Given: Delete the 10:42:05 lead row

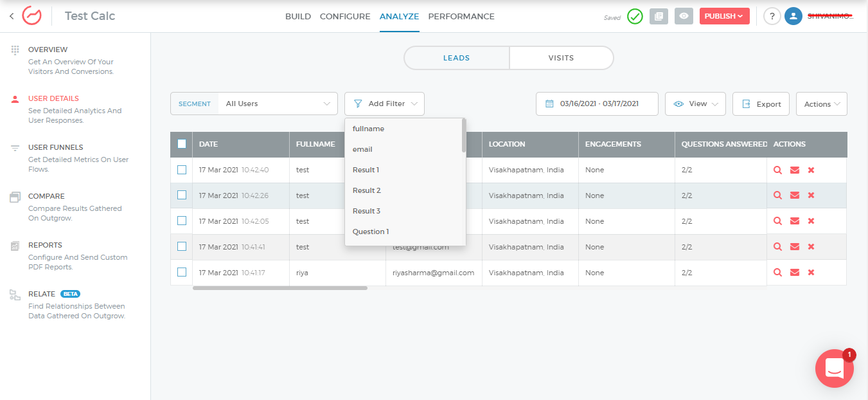Looking at the screenshot, I should [811, 221].
